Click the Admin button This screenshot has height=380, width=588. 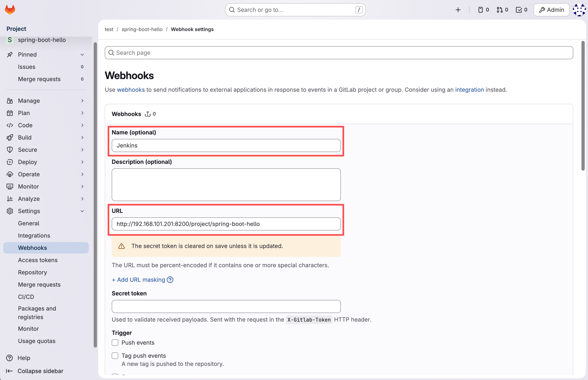tap(551, 10)
